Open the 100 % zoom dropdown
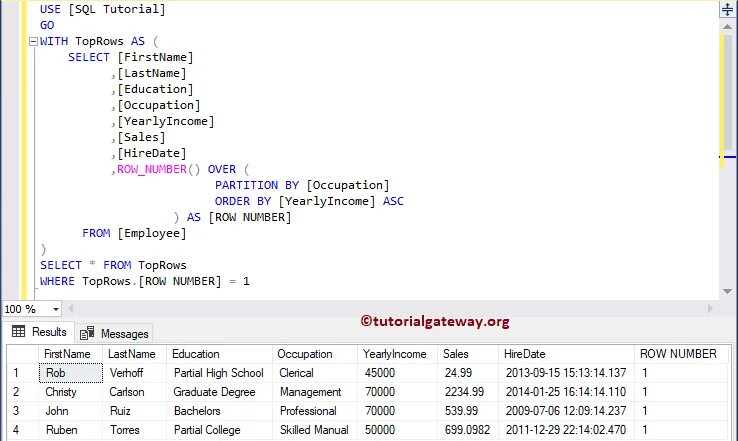Viewport: 738px width, 441px height. coord(56,309)
